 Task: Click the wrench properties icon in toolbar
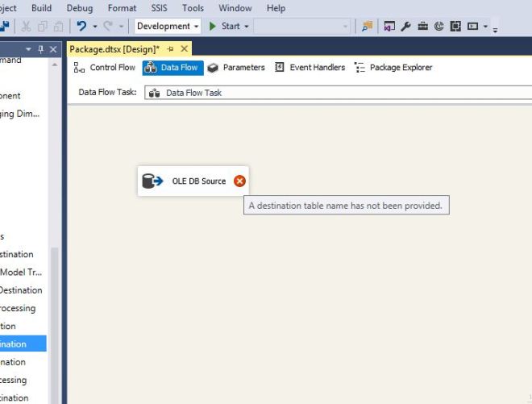(x=405, y=26)
